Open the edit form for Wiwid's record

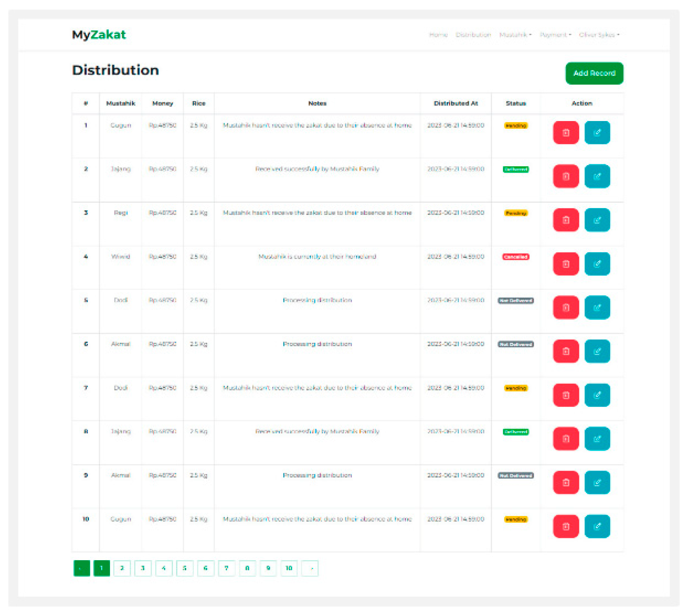(597, 264)
